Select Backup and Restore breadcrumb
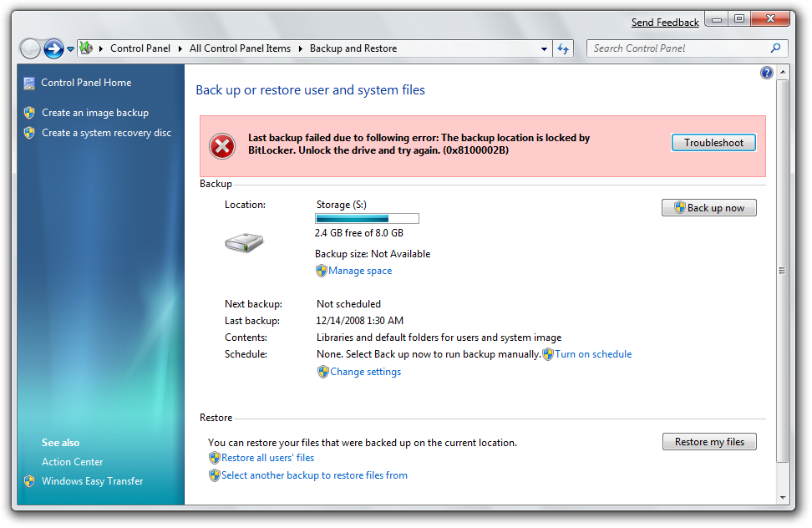This screenshot has width=812, height=528. coord(353,48)
